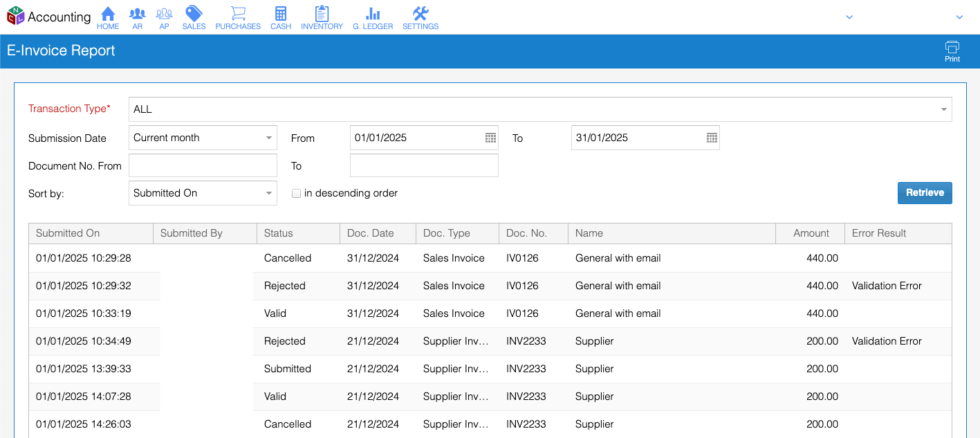Open the SALES module icon
The height and width of the screenshot is (438, 980).
pyautogui.click(x=194, y=17)
